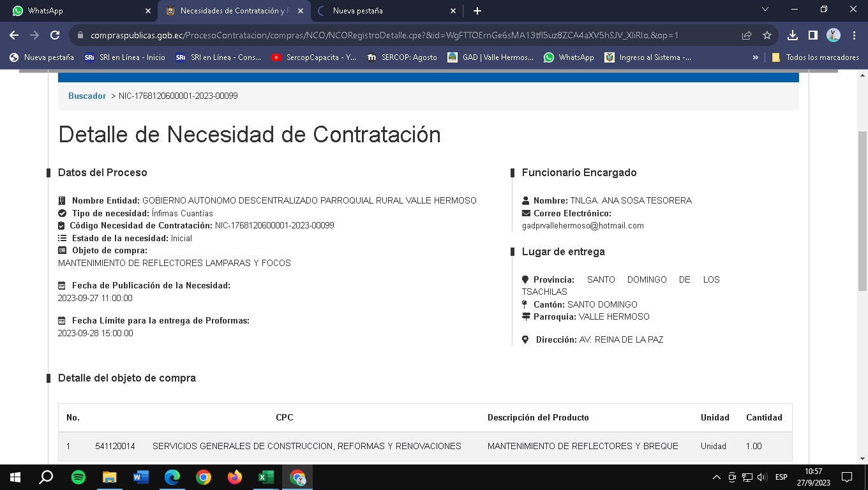
Task: Click the address bar URL field
Action: point(383,36)
